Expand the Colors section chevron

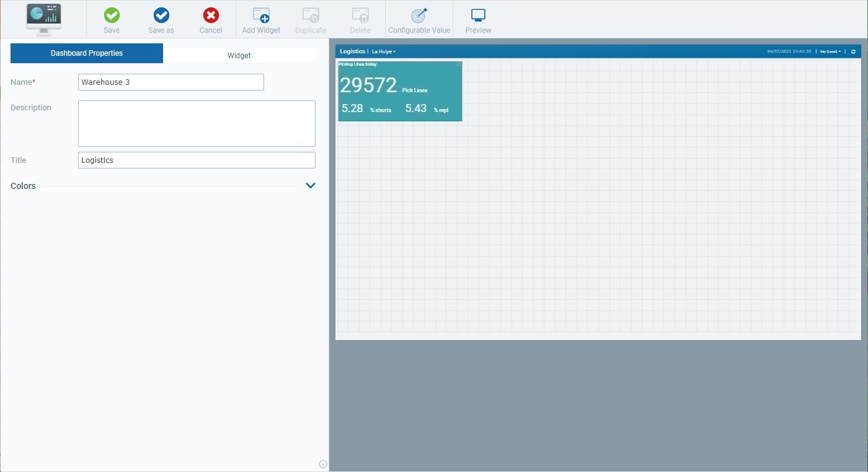311,186
